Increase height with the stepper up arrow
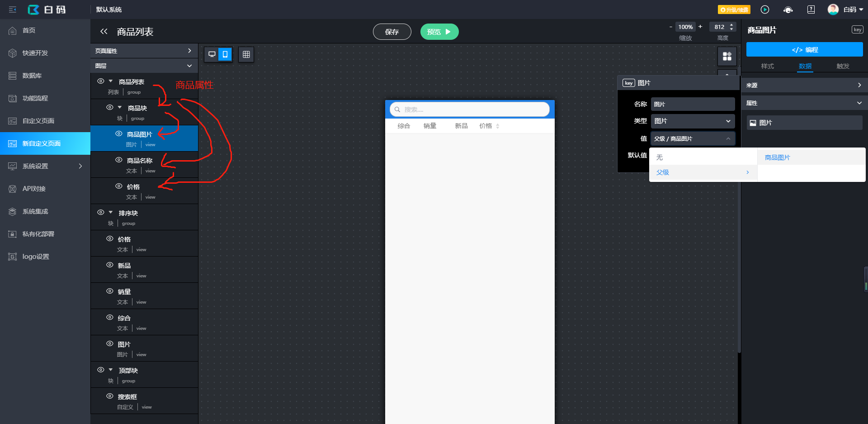The image size is (868, 424). coord(732,24)
